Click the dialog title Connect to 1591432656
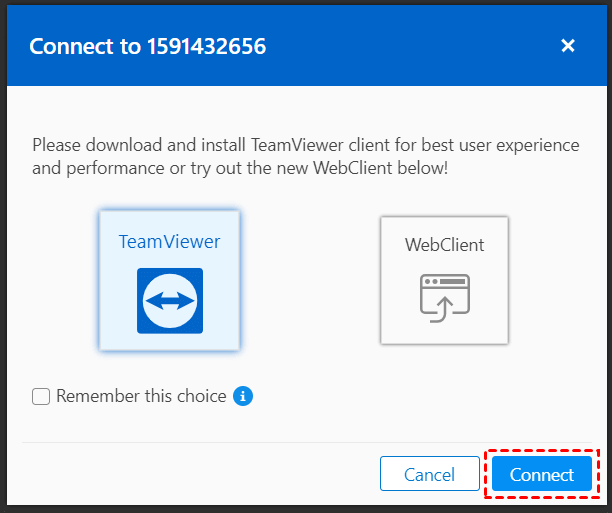This screenshot has height=513, width=612. click(147, 46)
